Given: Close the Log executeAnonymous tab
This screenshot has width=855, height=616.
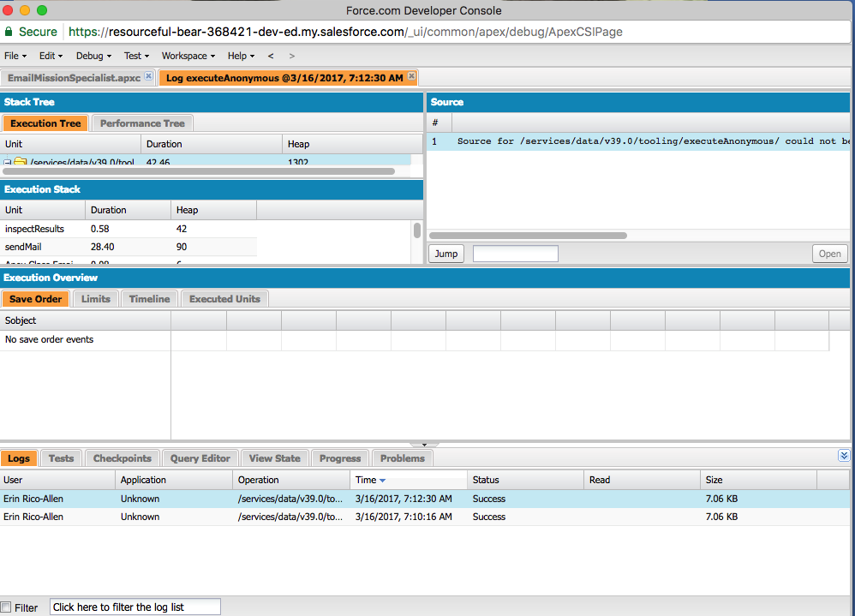Looking at the screenshot, I should 412,77.
